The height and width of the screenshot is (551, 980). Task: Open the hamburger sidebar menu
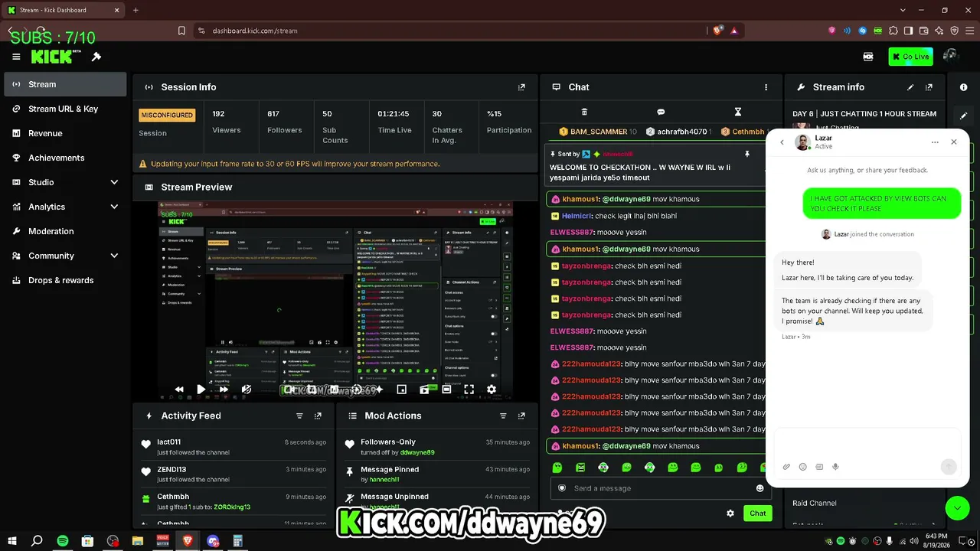coord(16,57)
